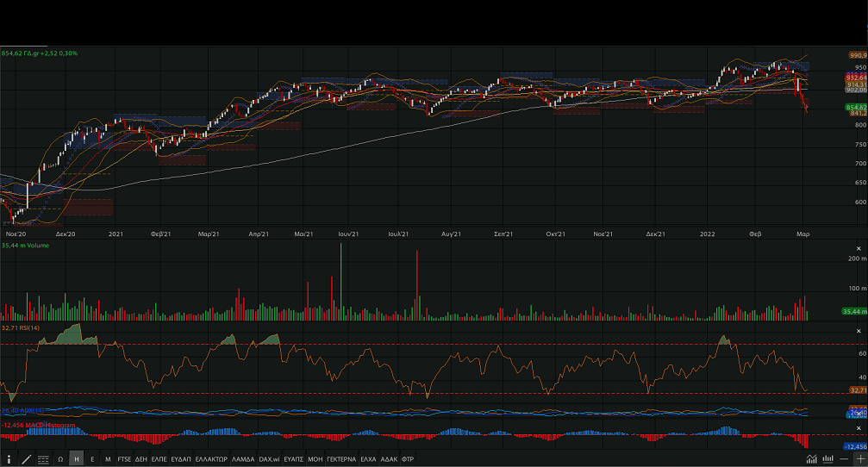Switch to the M monthly timeframe
This screenshot has height=467, width=868.
tap(108, 459)
